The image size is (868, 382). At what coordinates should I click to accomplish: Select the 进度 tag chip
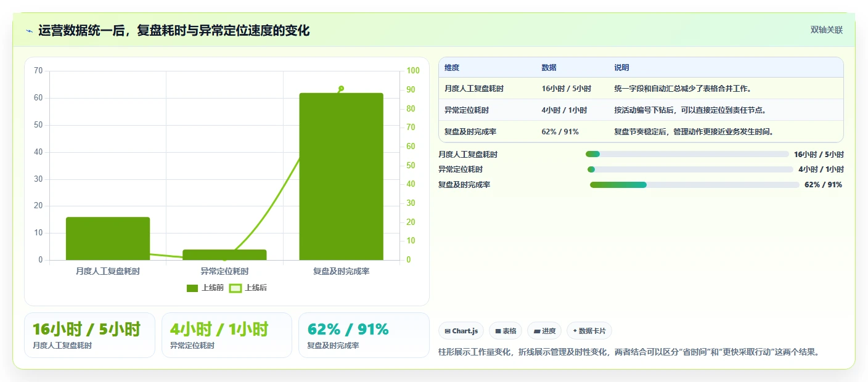pyautogui.click(x=544, y=331)
